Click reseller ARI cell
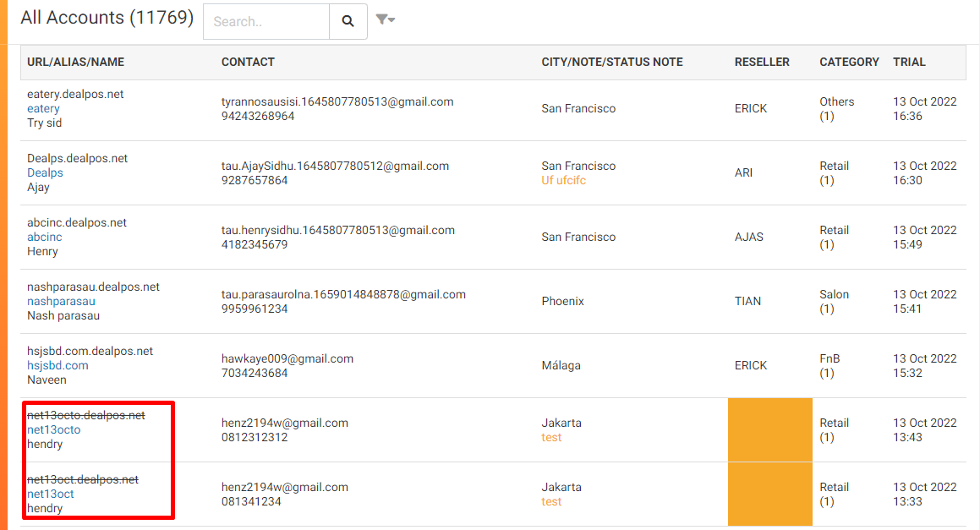This screenshot has height=530, width=980. click(x=744, y=173)
